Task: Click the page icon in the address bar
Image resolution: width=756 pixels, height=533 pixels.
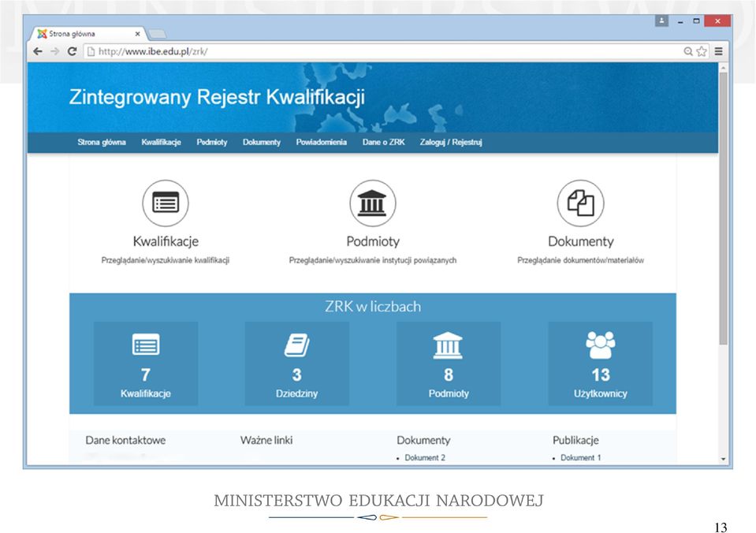Action: [91, 51]
